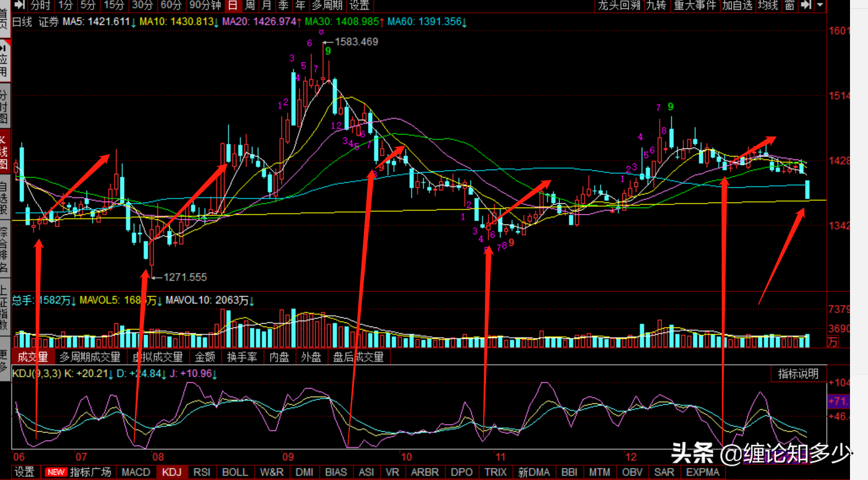
Task: Switch indicator to 新DMA
Action: click(534, 472)
